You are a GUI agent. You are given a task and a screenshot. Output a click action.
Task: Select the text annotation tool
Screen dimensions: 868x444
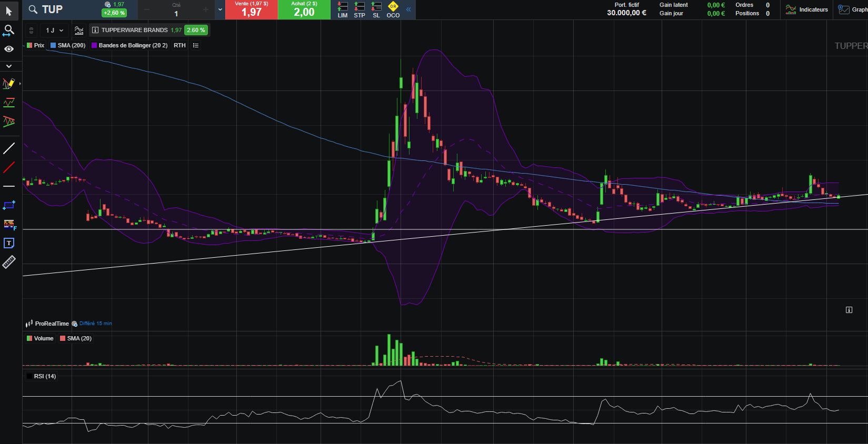[x=9, y=243]
